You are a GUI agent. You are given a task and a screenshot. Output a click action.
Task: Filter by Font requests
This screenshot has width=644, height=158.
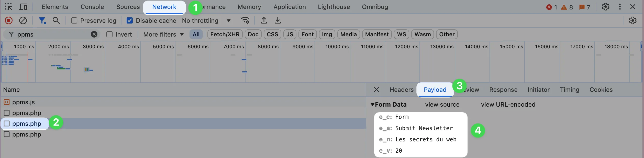pyautogui.click(x=308, y=34)
